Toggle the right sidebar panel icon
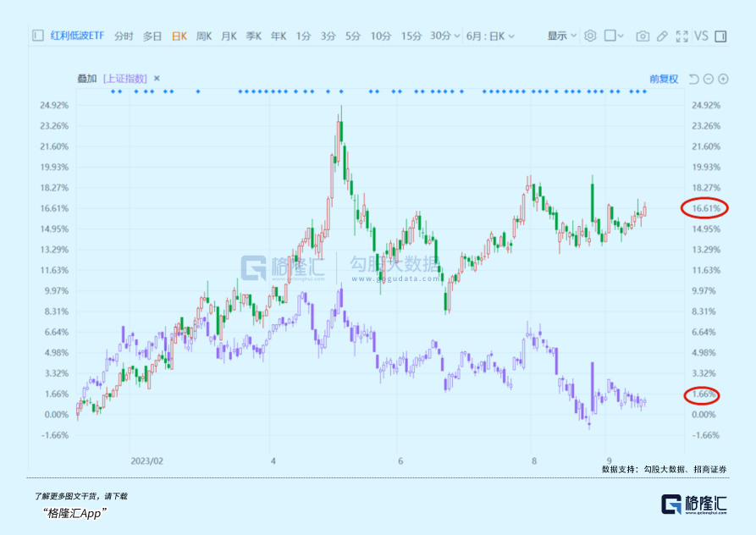The height and width of the screenshot is (535, 756). coord(720,36)
